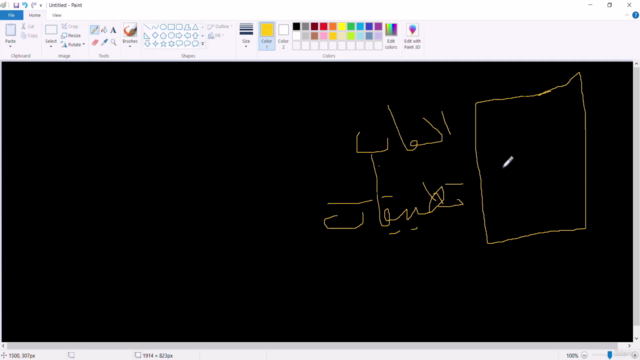The height and width of the screenshot is (360, 640).
Task: Pick the black color swatch
Action: point(296,27)
